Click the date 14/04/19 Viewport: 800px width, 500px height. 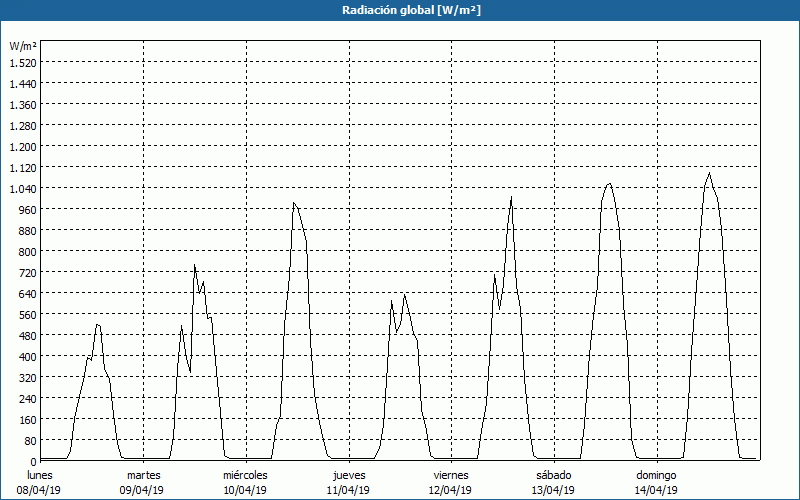656,490
